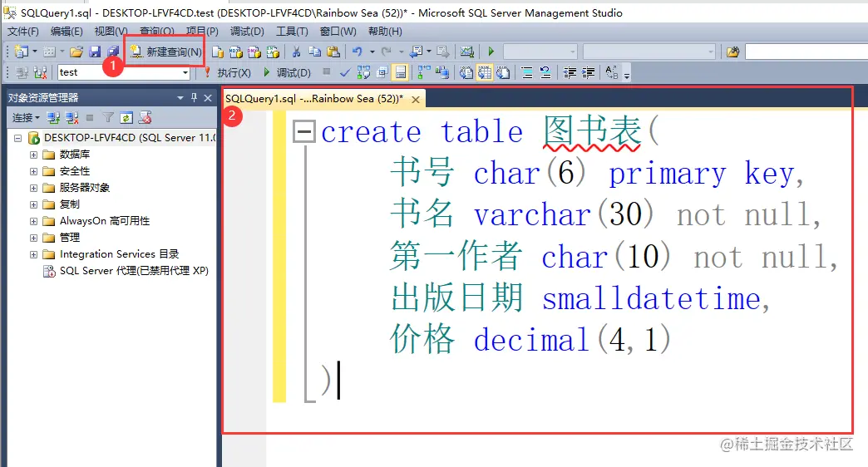Toggle Include Actual Execution Plan icon
Screen dimensions: 868x467
coord(424,72)
